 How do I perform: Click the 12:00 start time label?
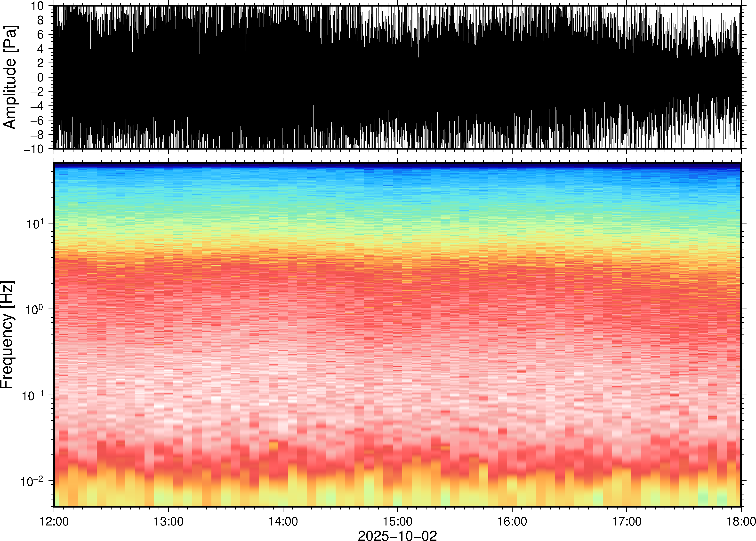pos(54,521)
